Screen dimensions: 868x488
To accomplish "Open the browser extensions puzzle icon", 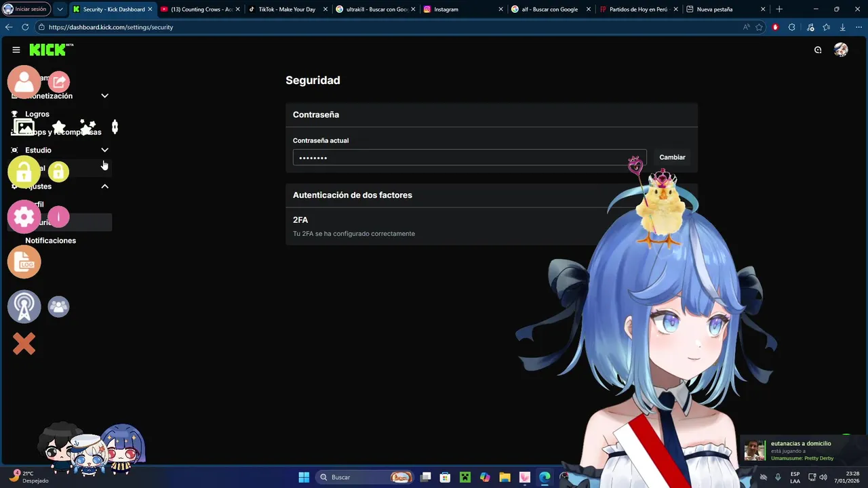I will click(x=792, y=27).
